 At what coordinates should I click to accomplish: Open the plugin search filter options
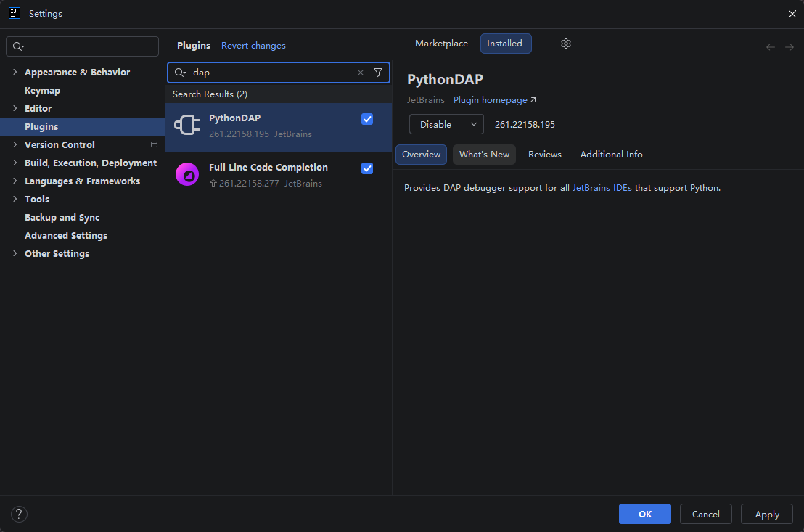pos(378,73)
